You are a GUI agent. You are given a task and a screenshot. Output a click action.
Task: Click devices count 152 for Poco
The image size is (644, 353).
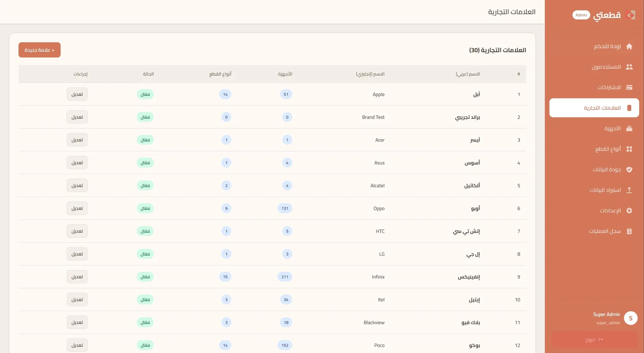coord(285,345)
